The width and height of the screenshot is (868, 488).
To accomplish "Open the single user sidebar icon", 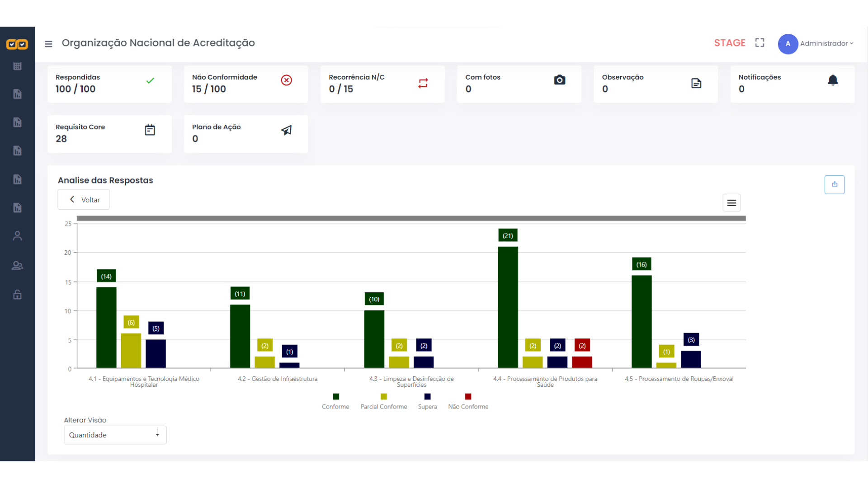I will pyautogui.click(x=17, y=236).
